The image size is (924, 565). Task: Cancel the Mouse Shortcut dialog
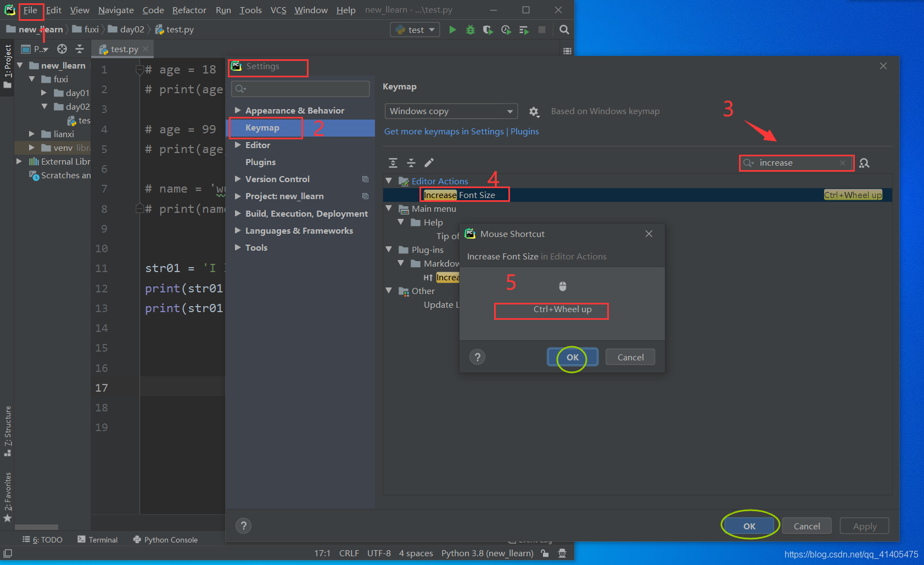pos(630,357)
